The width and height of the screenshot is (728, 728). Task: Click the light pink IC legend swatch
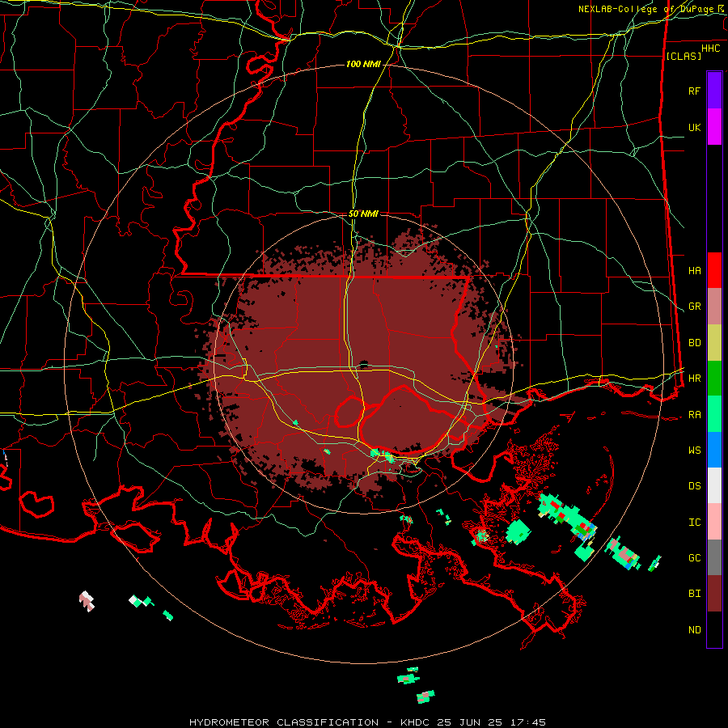714,522
